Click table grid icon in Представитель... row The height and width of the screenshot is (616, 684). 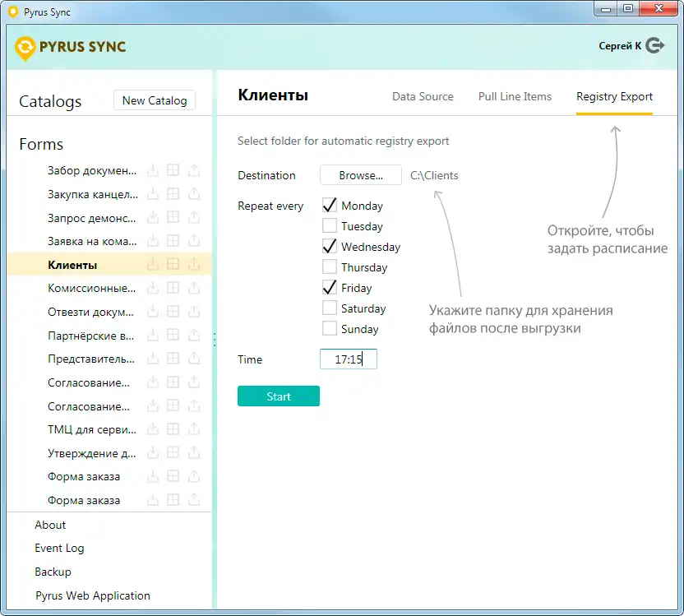pos(173,359)
